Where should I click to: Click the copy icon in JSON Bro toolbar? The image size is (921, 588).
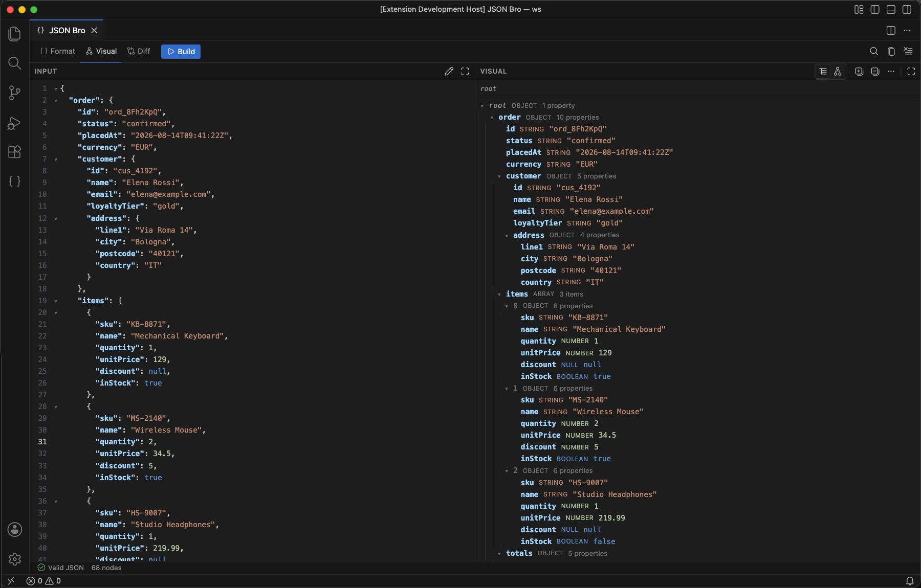click(x=891, y=51)
